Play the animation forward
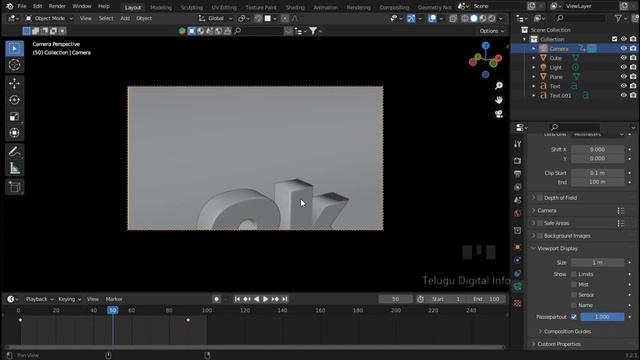Screen dimensions: 640x360 pyautogui.click(x=265, y=299)
